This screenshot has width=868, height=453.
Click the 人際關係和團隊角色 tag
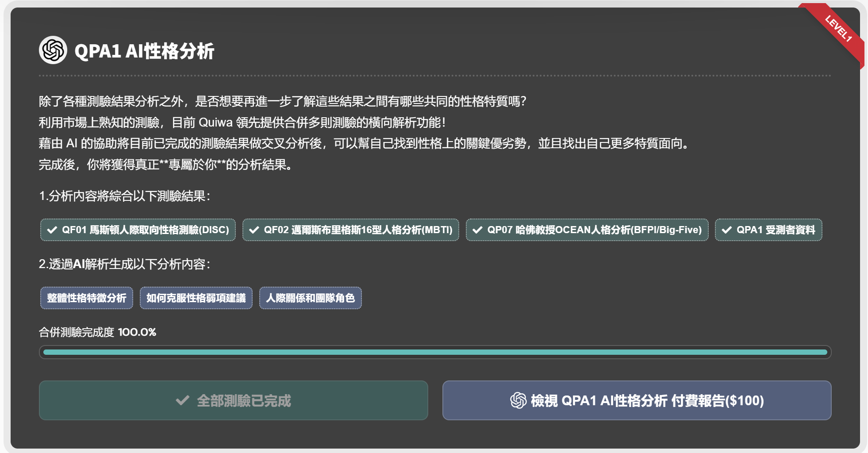point(311,298)
